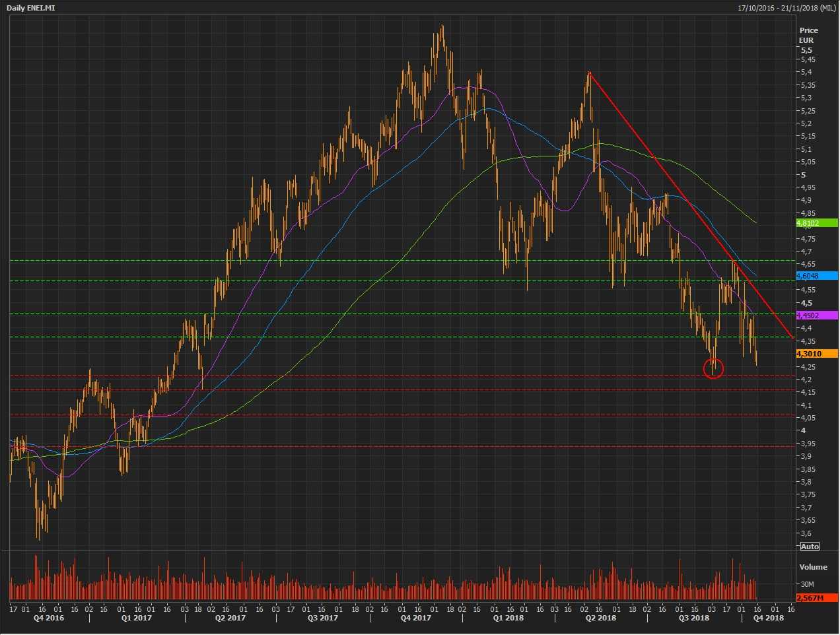Select Q1 2018 on the time axis
The height and width of the screenshot is (635, 840).
[508, 618]
